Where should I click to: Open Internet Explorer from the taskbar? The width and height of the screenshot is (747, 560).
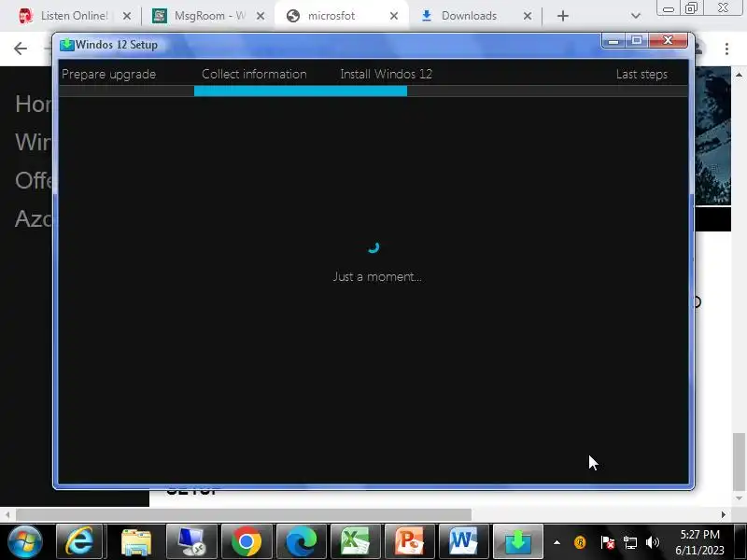tap(79, 541)
